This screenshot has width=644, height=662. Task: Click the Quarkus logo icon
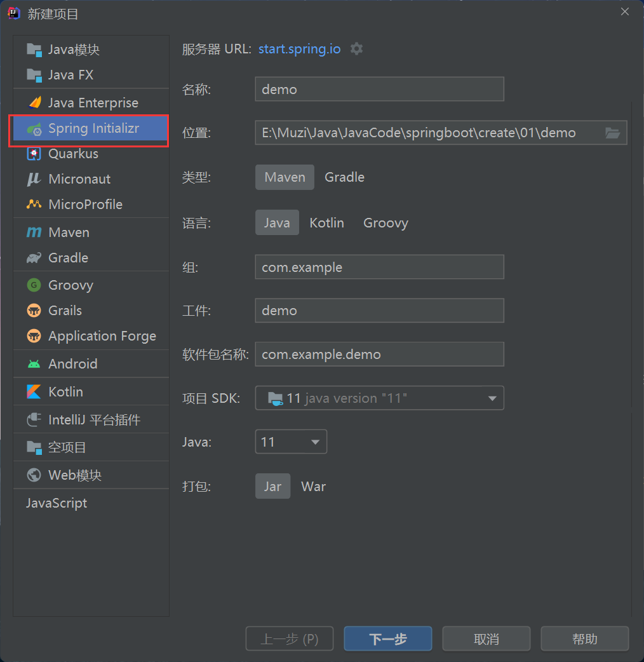[34, 154]
